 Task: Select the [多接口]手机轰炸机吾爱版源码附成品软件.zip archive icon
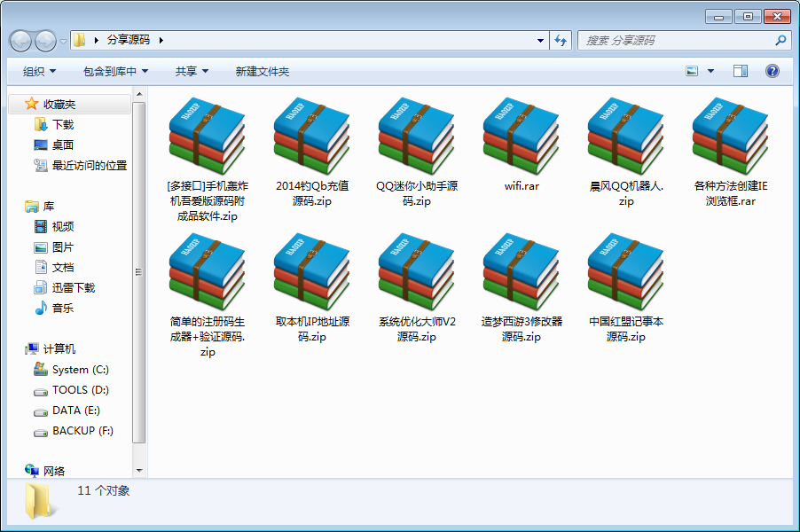(208, 136)
